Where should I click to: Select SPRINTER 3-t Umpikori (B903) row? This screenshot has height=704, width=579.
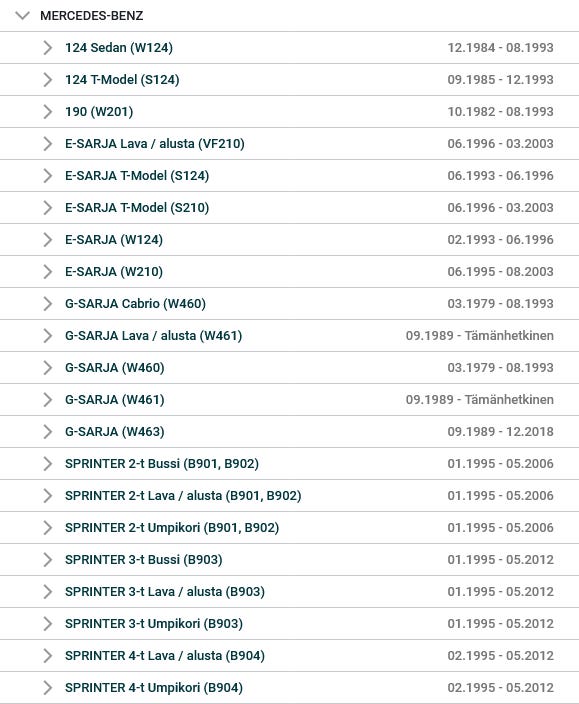click(x=290, y=624)
